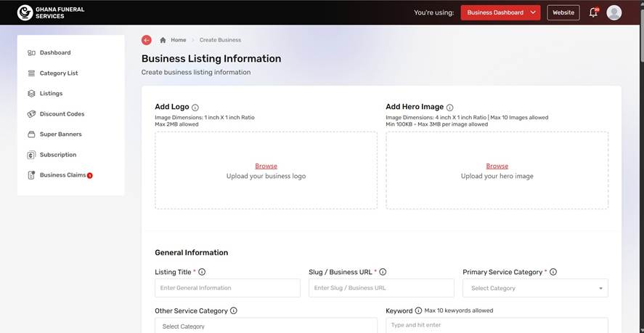Click the info icon beside Add Logo

195,108
